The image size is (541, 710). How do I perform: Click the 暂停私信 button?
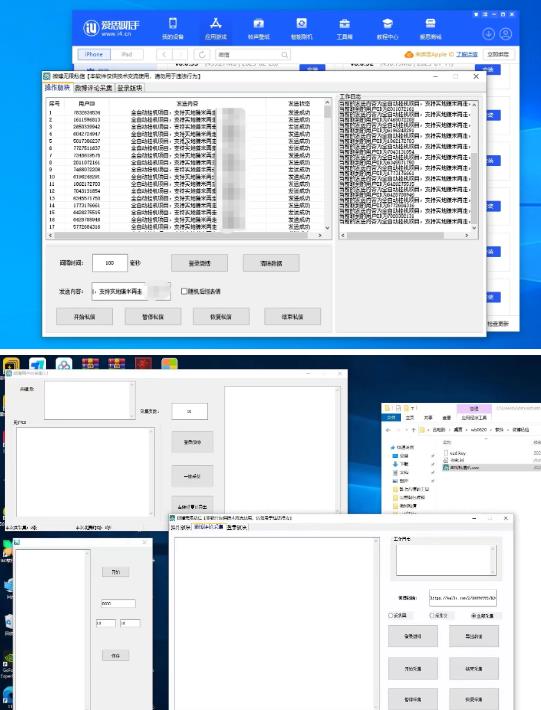coord(153,317)
